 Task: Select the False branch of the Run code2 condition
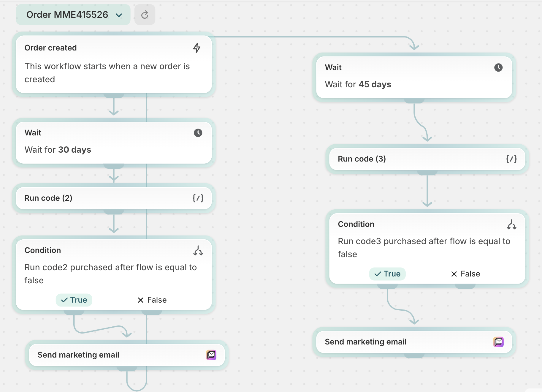[x=152, y=300]
